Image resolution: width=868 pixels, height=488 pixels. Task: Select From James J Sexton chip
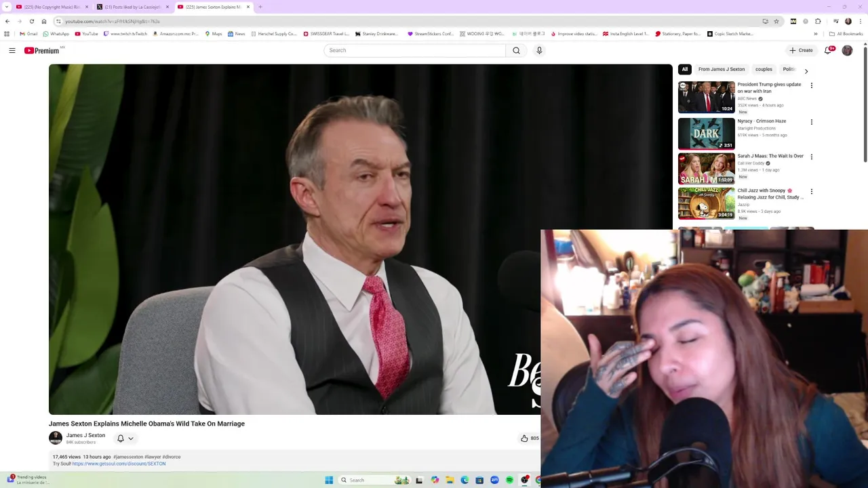722,69
